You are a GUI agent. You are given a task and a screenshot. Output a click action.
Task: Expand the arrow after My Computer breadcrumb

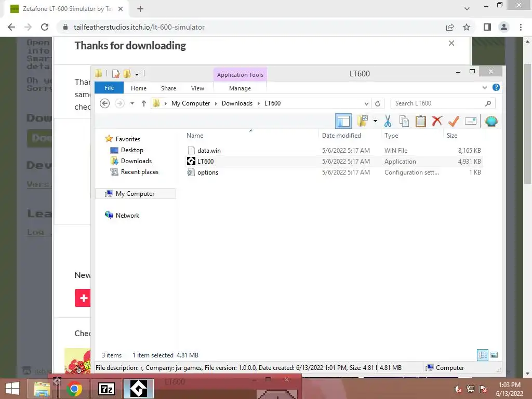coord(216,103)
